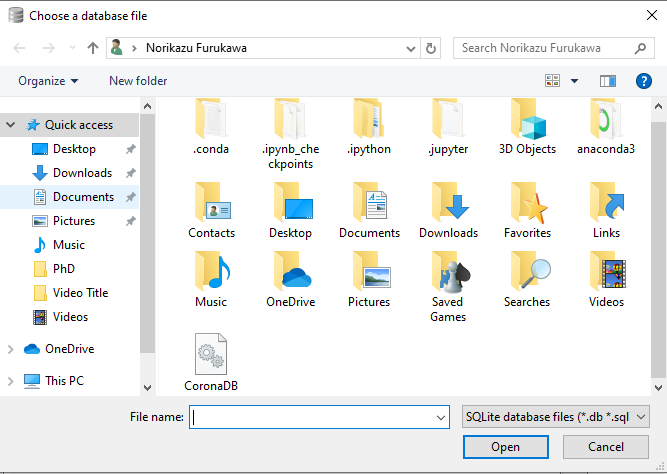Open the Music folder in file list
This screenshot has width=667, height=474.
(x=211, y=280)
